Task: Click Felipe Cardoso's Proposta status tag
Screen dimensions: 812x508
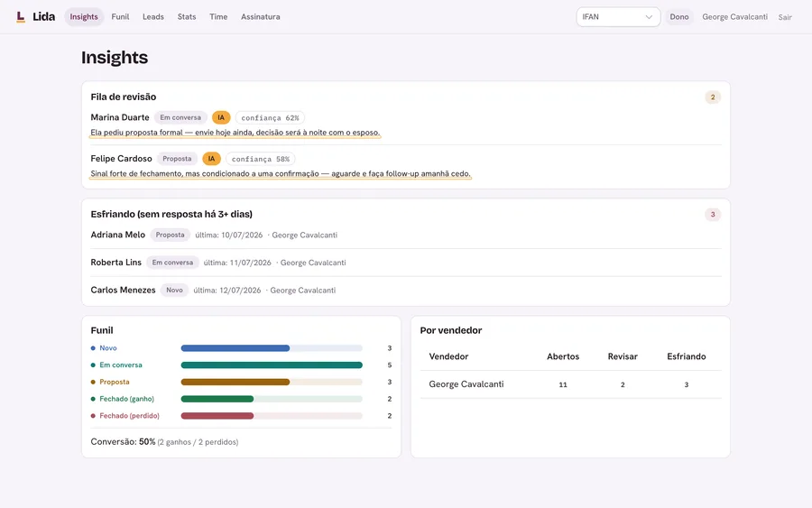Action: 177,159
